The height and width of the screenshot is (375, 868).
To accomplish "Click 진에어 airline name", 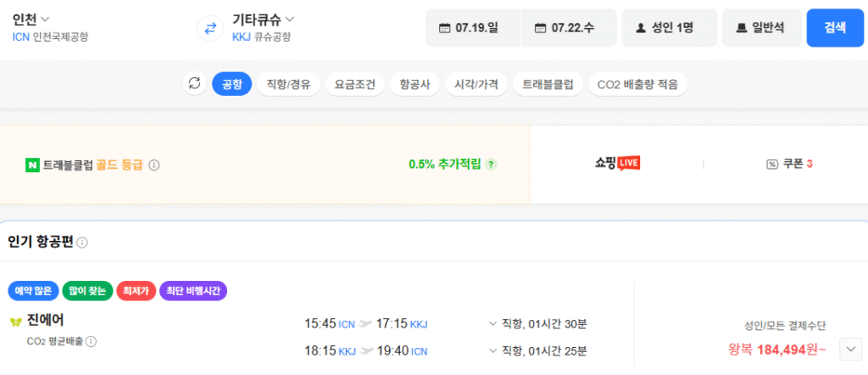I will point(46,320).
